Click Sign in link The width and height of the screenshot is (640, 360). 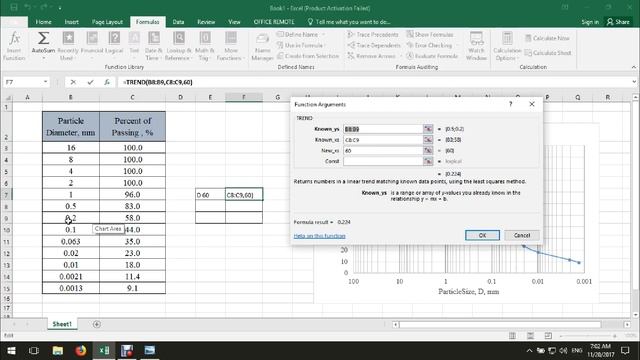point(590,22)
